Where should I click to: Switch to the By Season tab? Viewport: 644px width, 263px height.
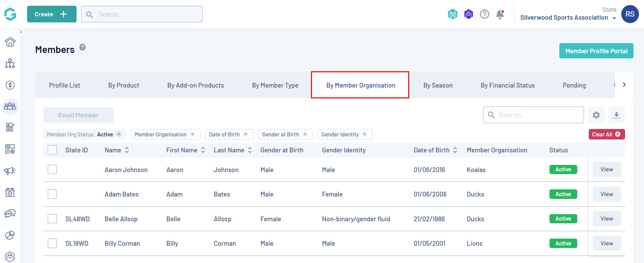(438, 85)
